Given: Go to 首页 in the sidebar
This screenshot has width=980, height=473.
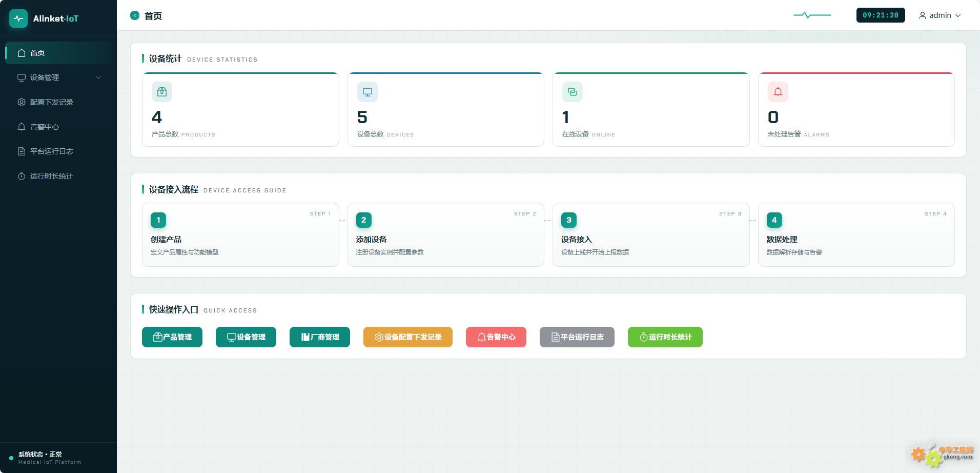Looking at the screenshot, I should [58, 53].
